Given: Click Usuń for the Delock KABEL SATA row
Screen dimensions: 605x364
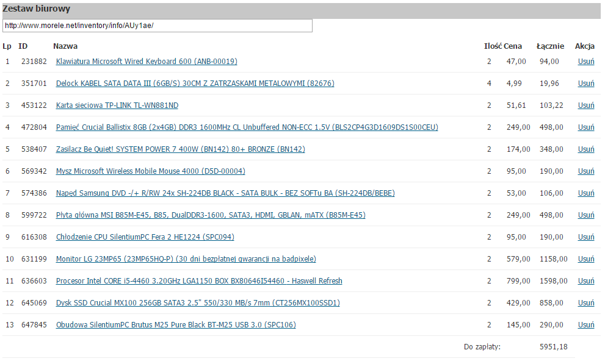Looking at the screenshot, I should pos(585,83).
